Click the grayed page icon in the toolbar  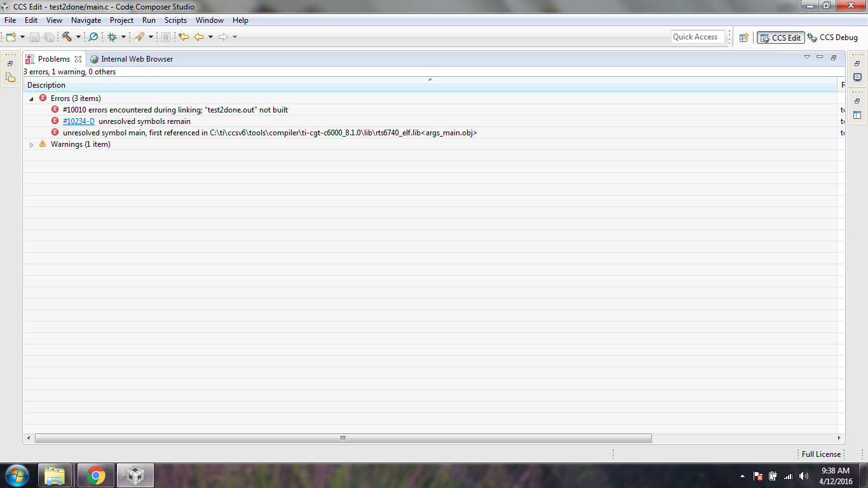point(166,37)
